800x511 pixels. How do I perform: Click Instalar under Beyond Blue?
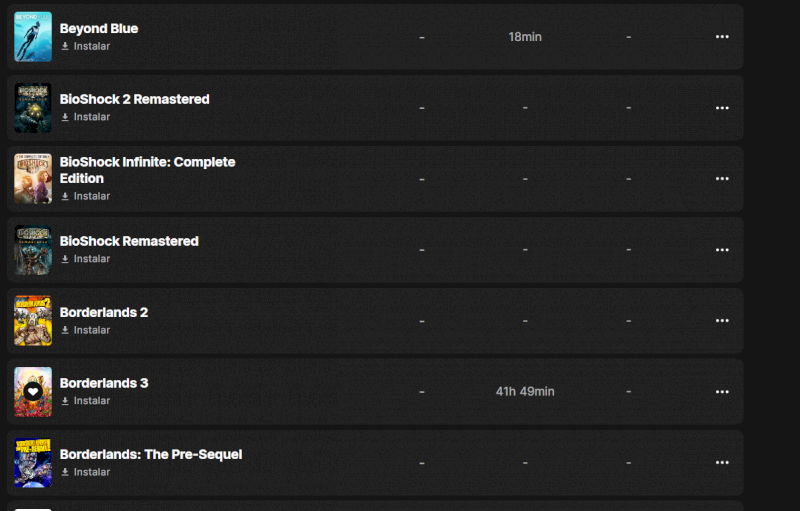tap(86, 46)
